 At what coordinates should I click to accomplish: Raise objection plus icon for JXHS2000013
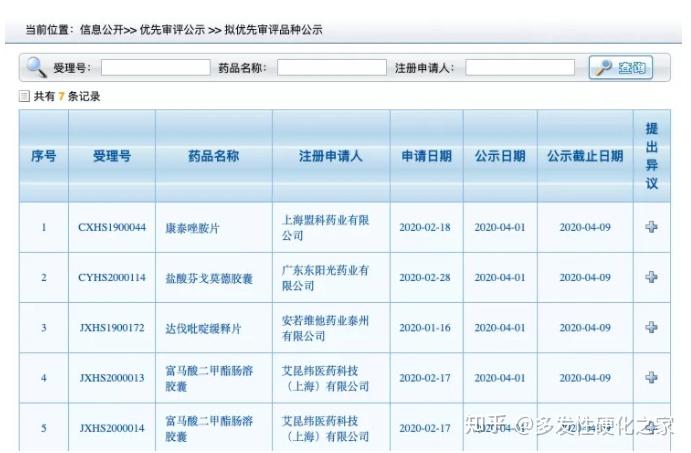click(651, 378)
